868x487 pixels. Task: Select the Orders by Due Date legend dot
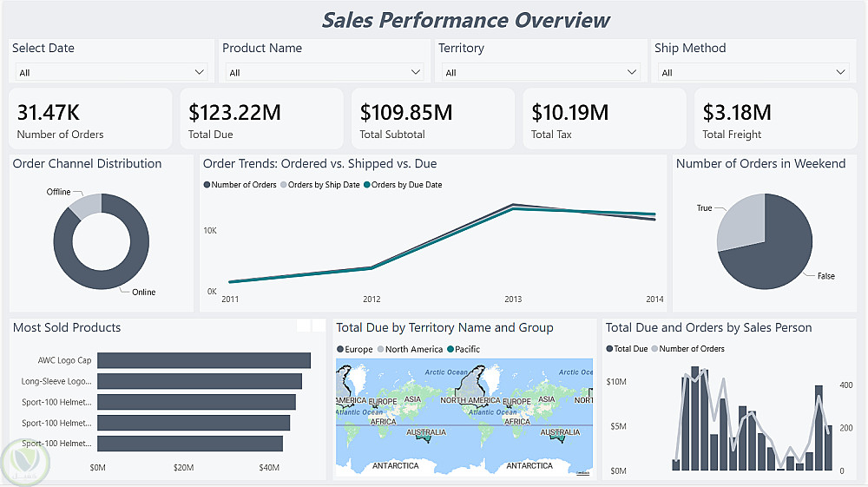367,185
